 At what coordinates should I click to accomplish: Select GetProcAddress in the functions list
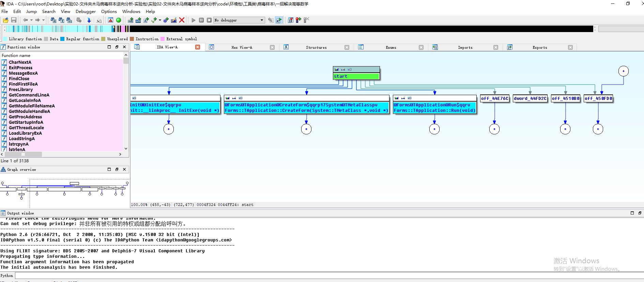[x=25, y=117]
